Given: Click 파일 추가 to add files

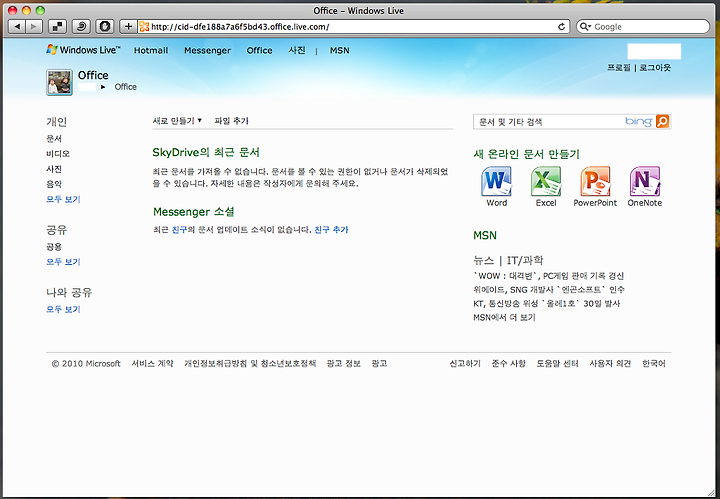Looking at the screenshot, I should pyautogui.click(x=231, y=121).
